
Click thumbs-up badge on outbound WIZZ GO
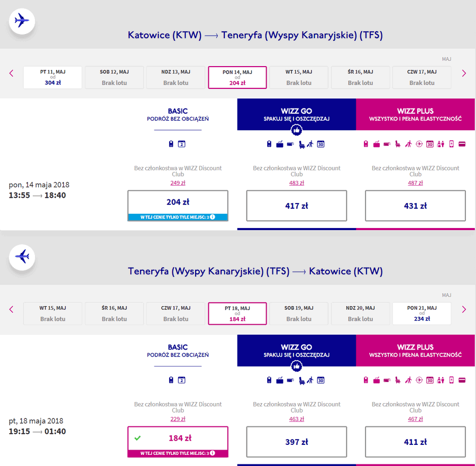click(296, 130)
